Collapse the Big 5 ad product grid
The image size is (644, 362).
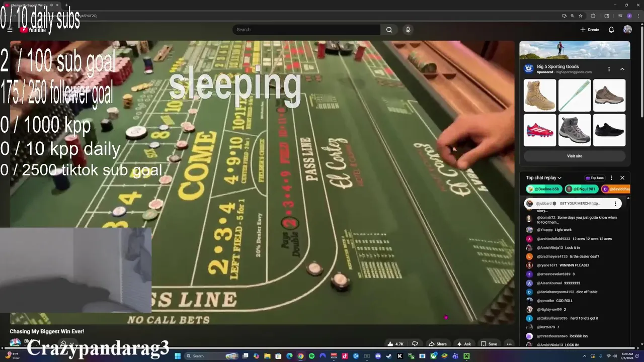point(622,69)
